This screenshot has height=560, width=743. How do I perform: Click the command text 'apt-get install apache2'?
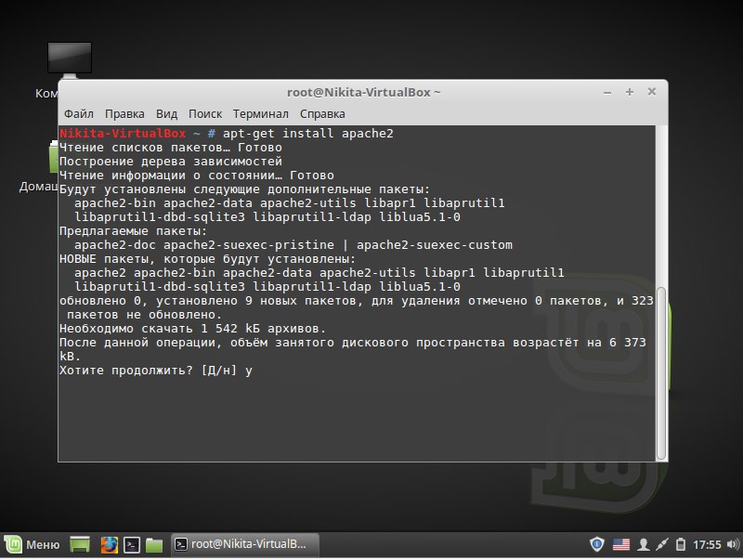pos(308,134)
